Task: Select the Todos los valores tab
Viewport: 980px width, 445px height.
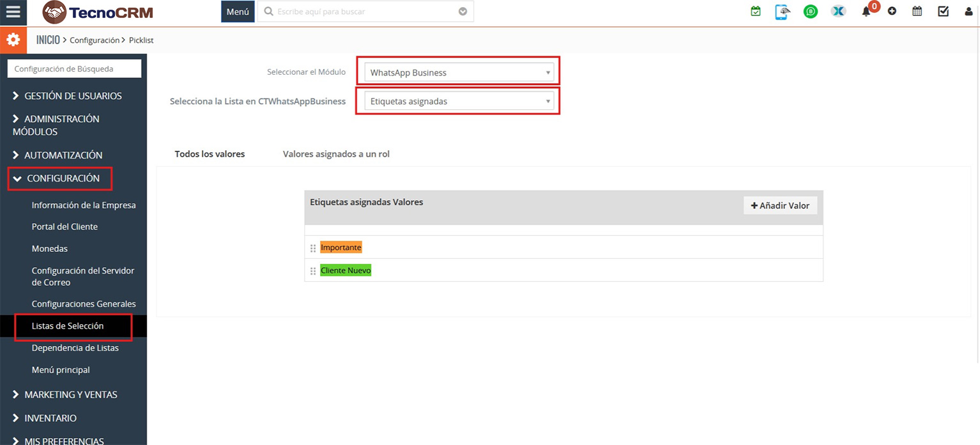Action: pos(210,154)
